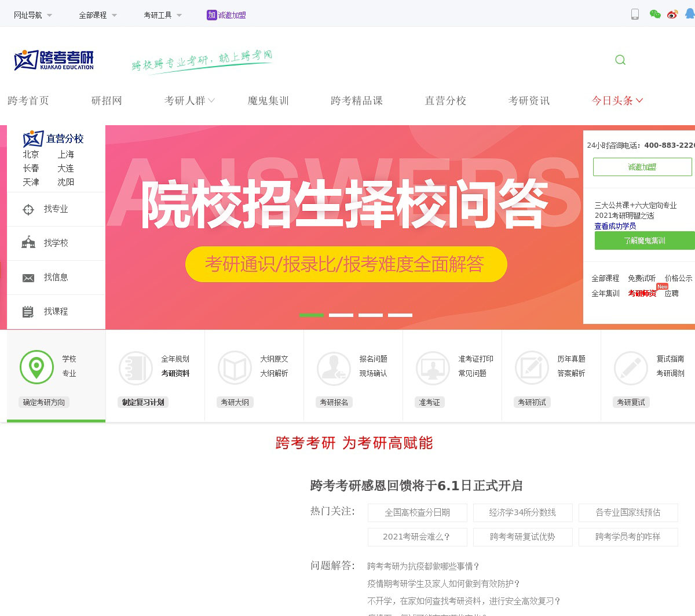
Task: Open the Weibo icon in top bar
Action: [x=672, y=14]
